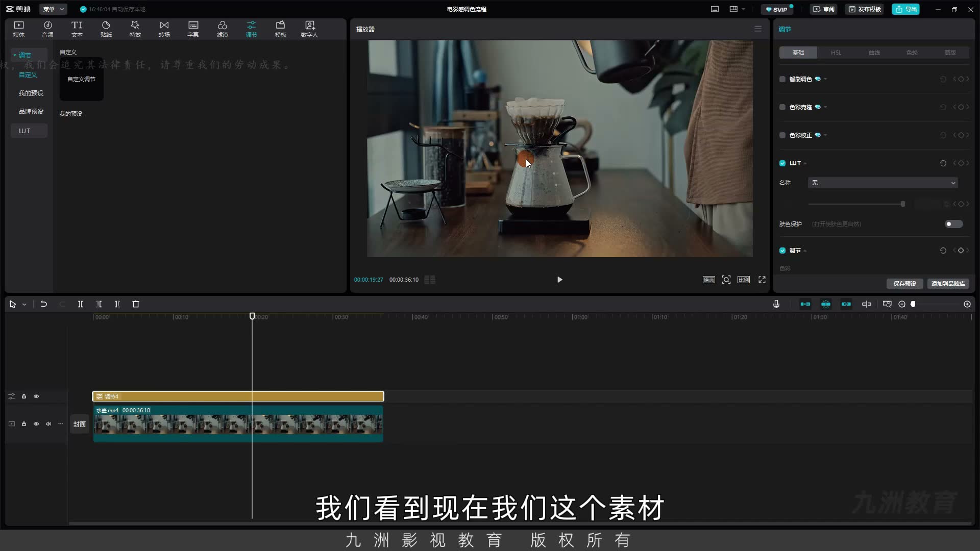Enable the 色彩校正 checkbox
The image size is (980, 551).
[x=782, y=135]
